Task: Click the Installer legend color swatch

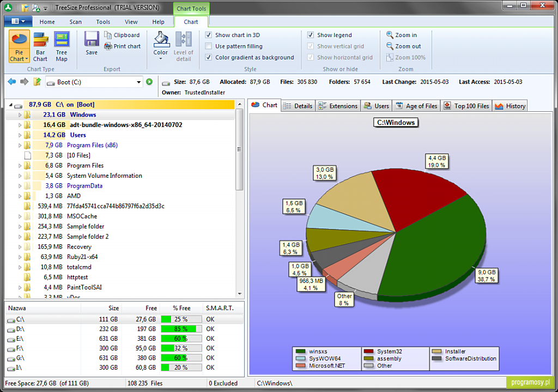Action: click(x=436, y=352)
